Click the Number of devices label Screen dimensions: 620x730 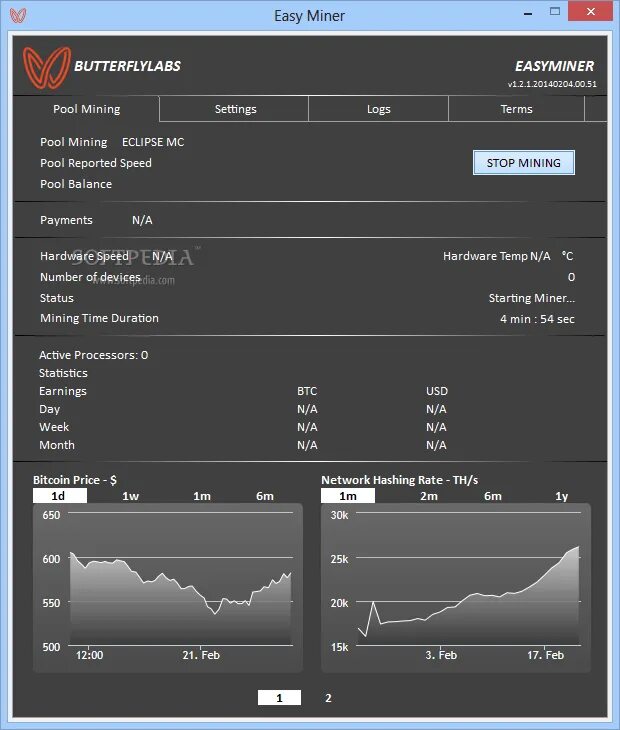click(90, 277)
